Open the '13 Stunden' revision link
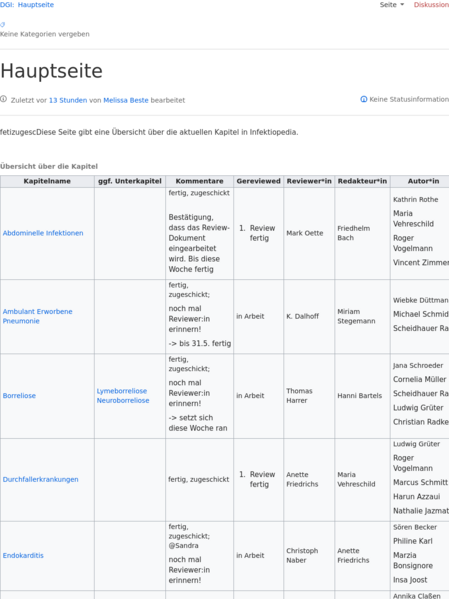449x599 pixels. (68, 100)
